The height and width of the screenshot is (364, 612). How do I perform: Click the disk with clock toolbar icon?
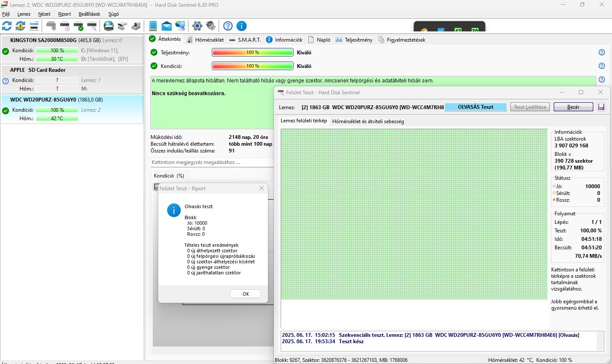(65, 26)
